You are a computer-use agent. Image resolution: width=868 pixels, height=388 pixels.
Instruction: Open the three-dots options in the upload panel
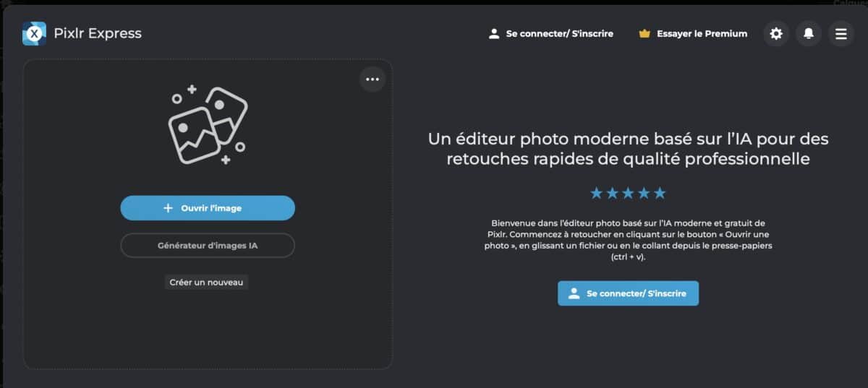click(x=373, y=79)
